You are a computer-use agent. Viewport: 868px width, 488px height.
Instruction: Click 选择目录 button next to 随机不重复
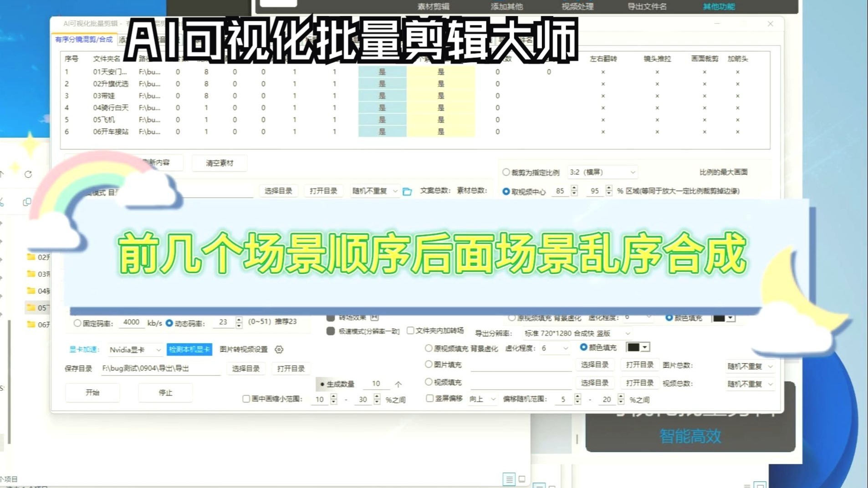(278, 191)
